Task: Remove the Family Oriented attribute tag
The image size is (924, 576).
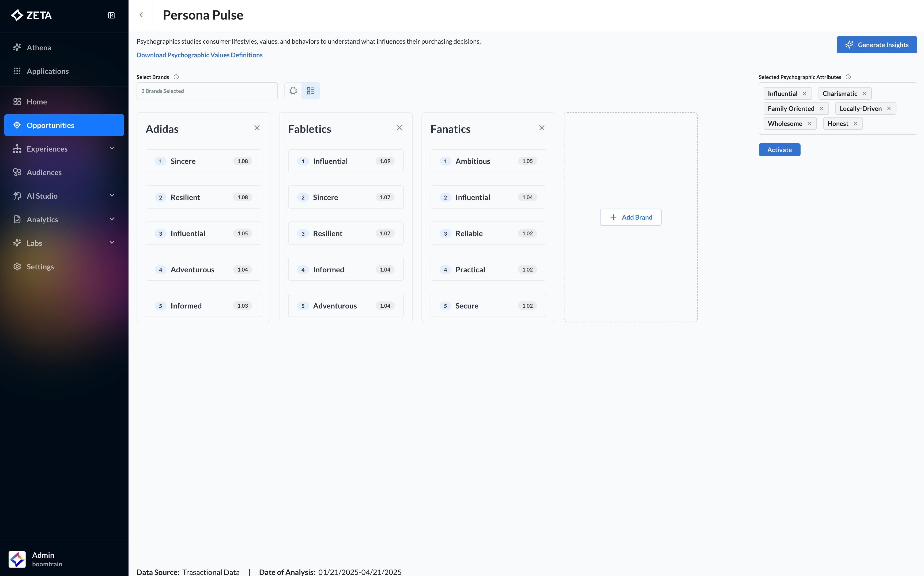Action: click(x=821, y=108)
